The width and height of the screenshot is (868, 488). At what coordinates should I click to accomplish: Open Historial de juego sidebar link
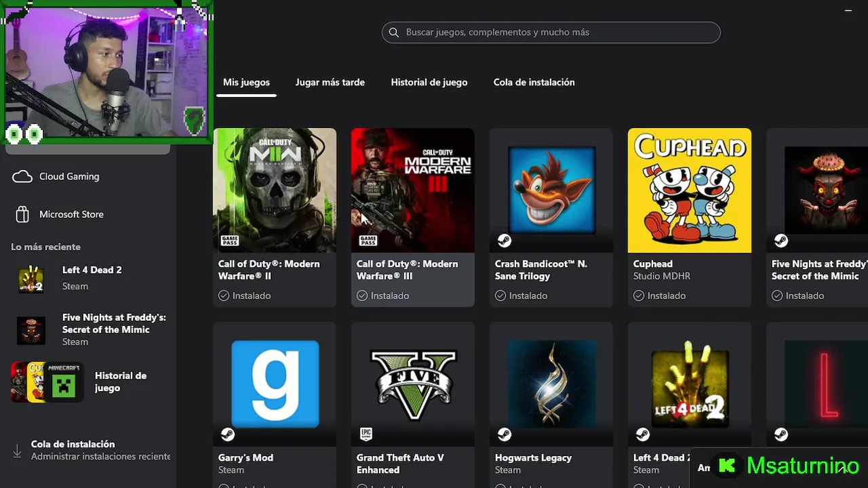pos(88,382)
